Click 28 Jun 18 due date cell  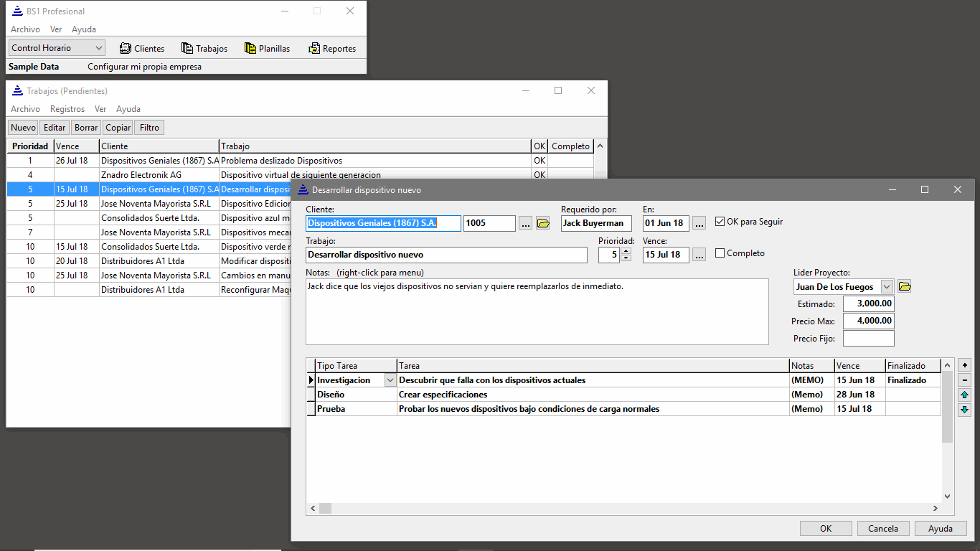(859, 395)
